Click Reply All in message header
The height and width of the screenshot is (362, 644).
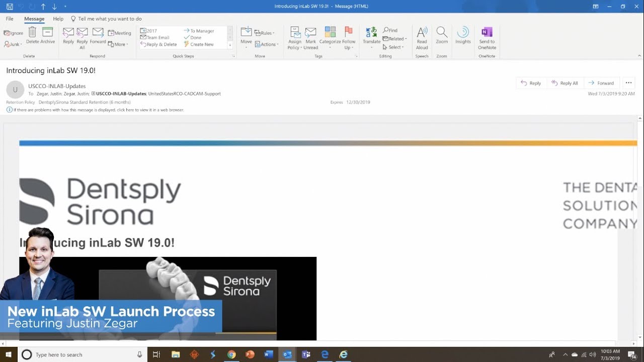pyautogui.click(x=565, y=83)
